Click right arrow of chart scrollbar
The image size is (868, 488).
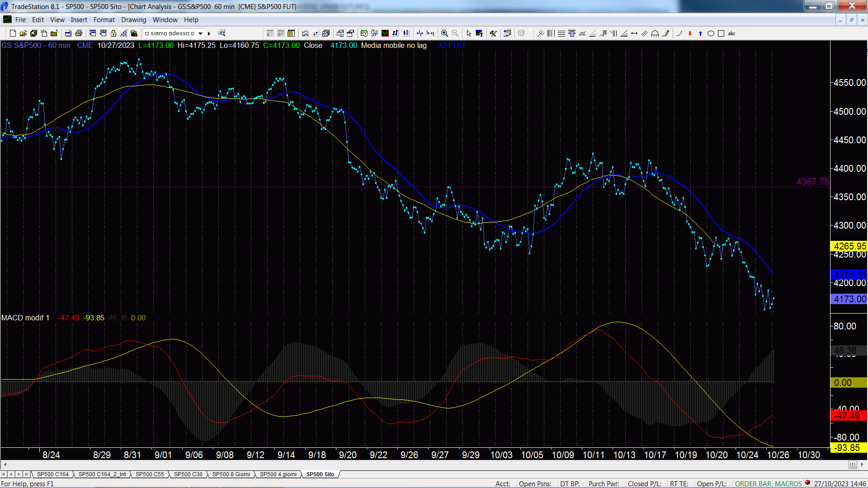coord(863,465)
